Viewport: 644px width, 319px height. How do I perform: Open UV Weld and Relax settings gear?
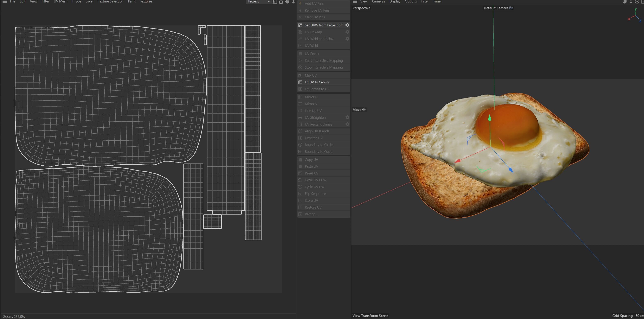tap(347, 39)
